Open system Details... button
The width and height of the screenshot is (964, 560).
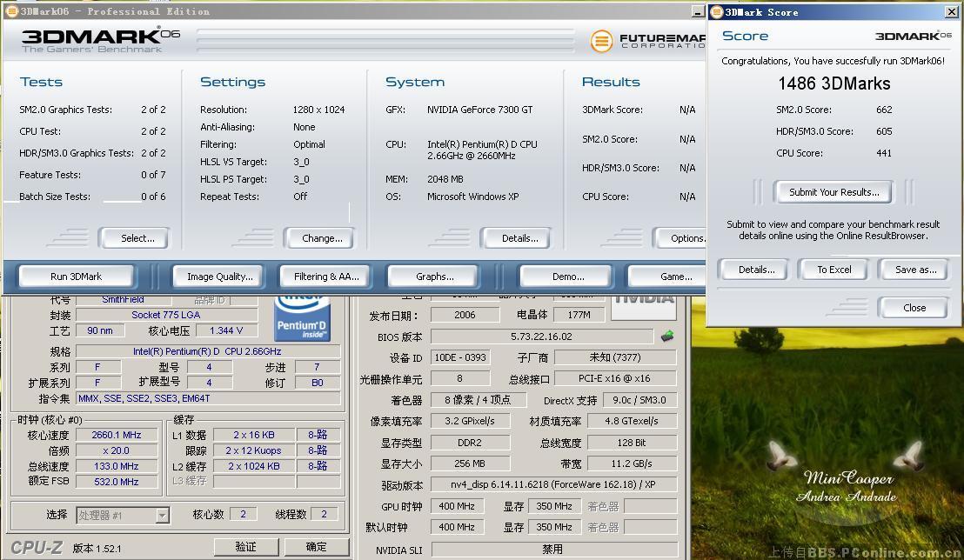click(x=519, y=238)
